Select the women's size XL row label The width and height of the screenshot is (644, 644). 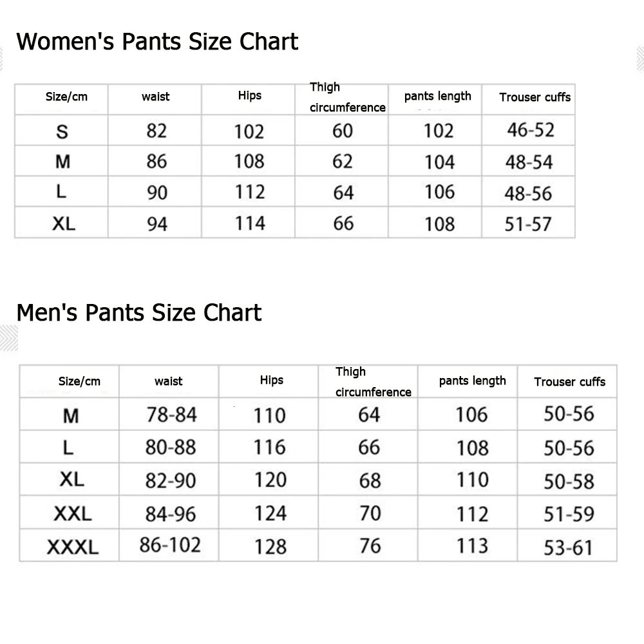click(64, 224)
